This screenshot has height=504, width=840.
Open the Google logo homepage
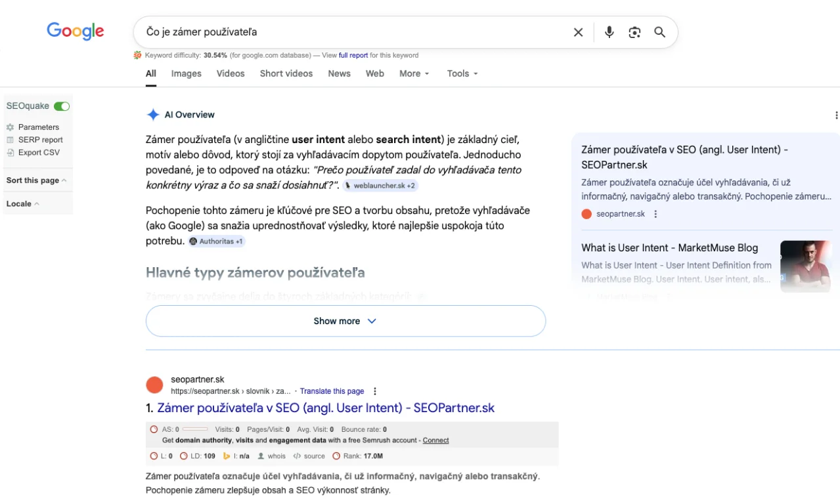pos(76,31)
